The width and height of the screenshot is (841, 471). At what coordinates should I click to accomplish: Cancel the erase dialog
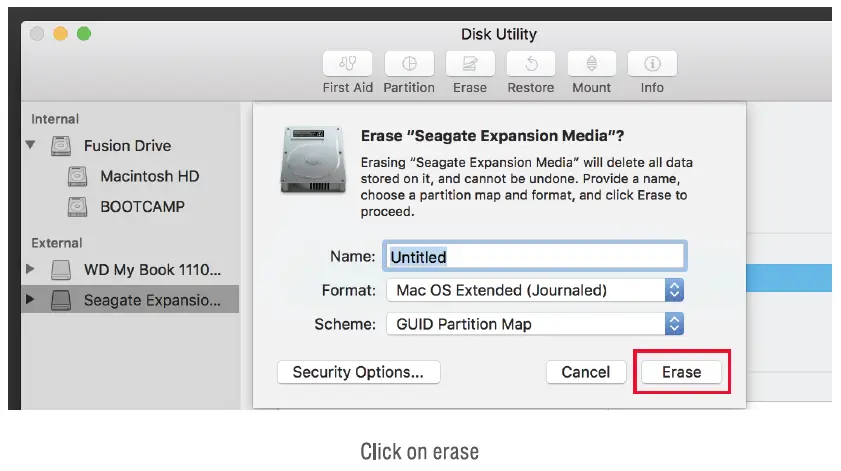click(586, 372)
